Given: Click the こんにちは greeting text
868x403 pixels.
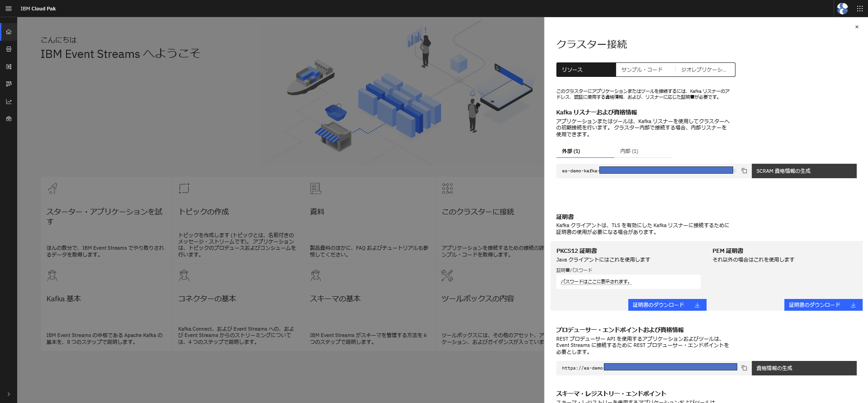Looking at the screenshot, I should (x=59, y=40).
